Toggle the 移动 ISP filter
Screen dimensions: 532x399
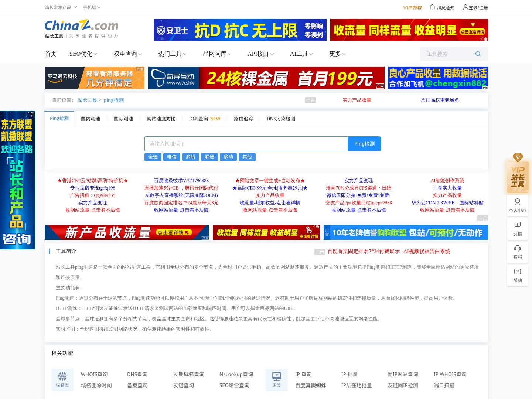pyautogui.click(x=228, y=157)
